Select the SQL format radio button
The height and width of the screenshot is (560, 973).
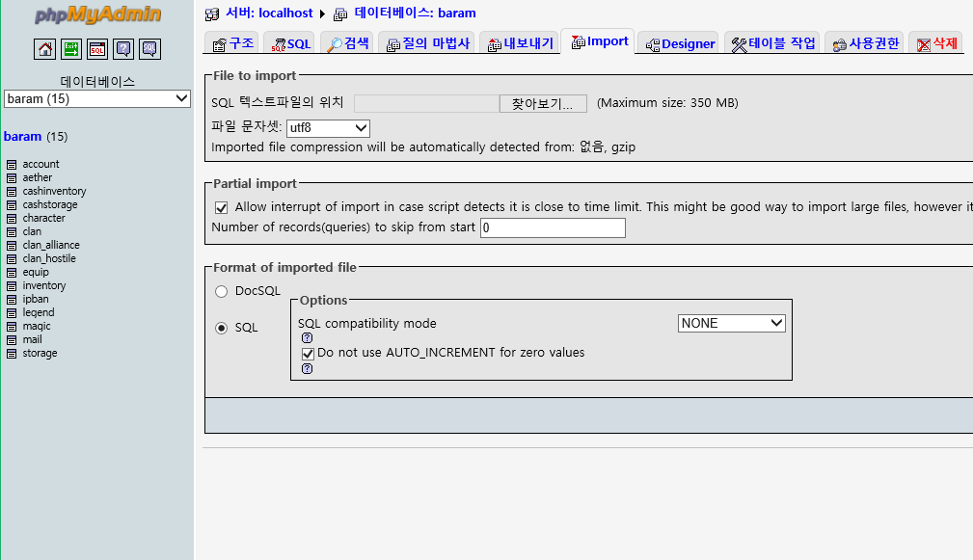coord(222,328)
